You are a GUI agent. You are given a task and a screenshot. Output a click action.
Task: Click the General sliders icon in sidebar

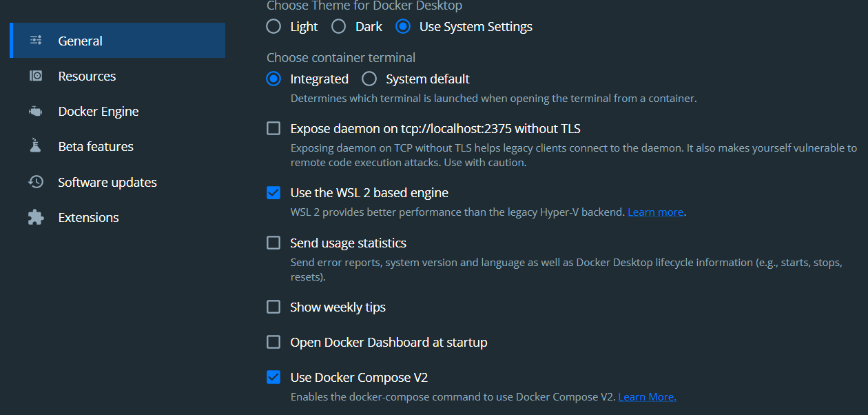point(35,41)
